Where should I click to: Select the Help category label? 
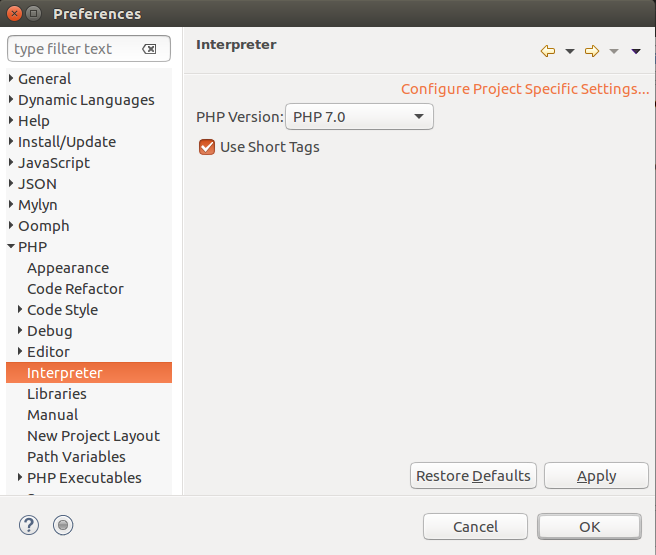34,121
